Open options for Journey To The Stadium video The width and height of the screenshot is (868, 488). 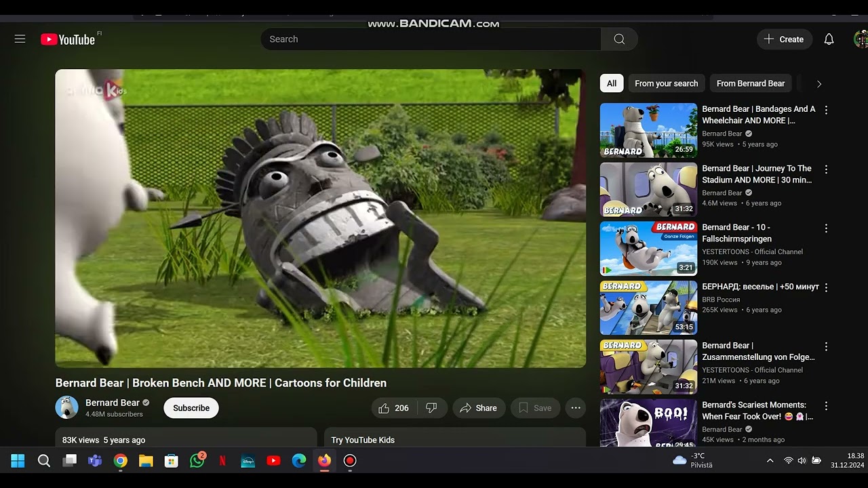click(x=826, y=169)
